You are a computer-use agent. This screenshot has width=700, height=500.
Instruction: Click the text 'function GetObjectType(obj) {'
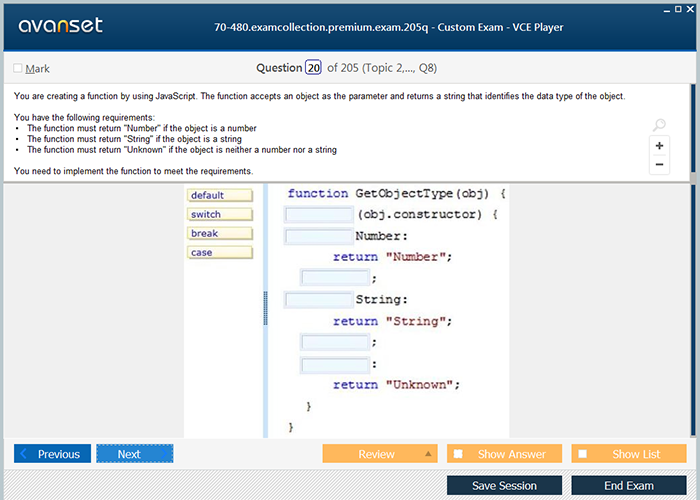pyautogui.click(x=396, y=193)
